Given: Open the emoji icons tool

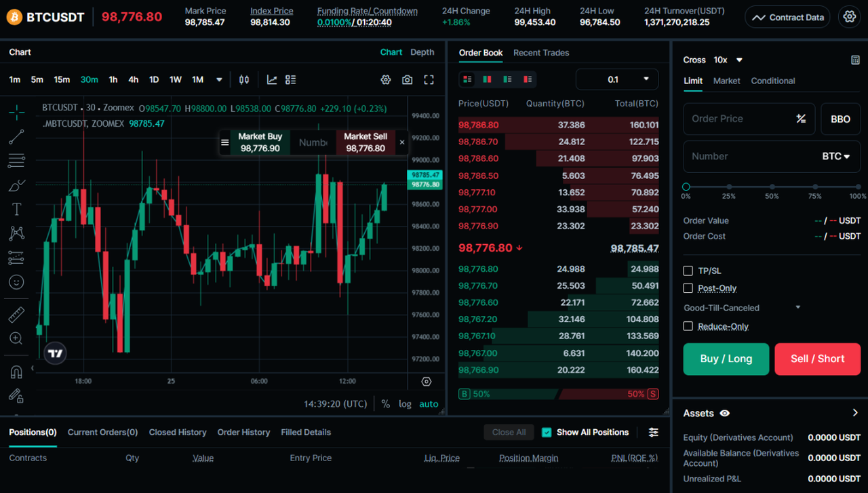Looking at the screenshot, I should (x=17, y=281).
